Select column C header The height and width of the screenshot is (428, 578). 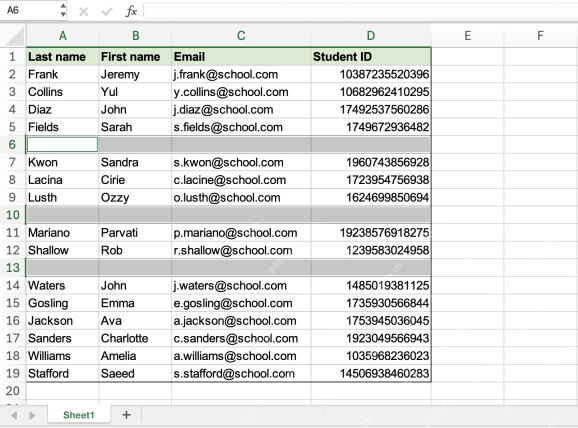tap(241, 36)
